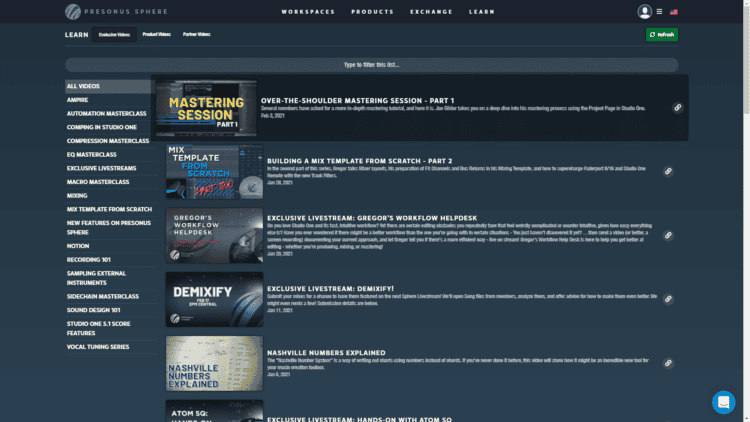Open Mix Template From Scratch thumbnail
Viewport: 750px width, 422px height.
pos(214,171)
